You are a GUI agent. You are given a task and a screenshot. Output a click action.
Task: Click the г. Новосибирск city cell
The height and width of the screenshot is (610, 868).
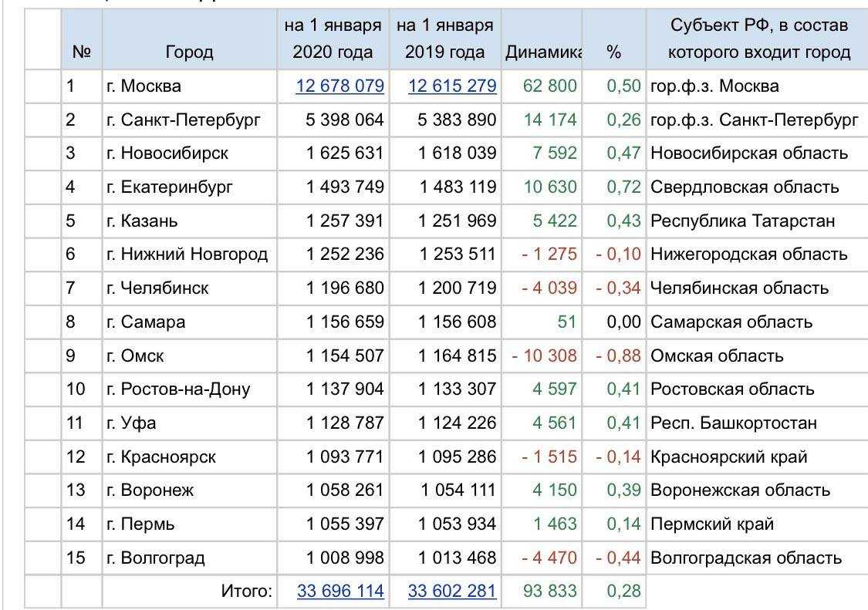(189, 153)
